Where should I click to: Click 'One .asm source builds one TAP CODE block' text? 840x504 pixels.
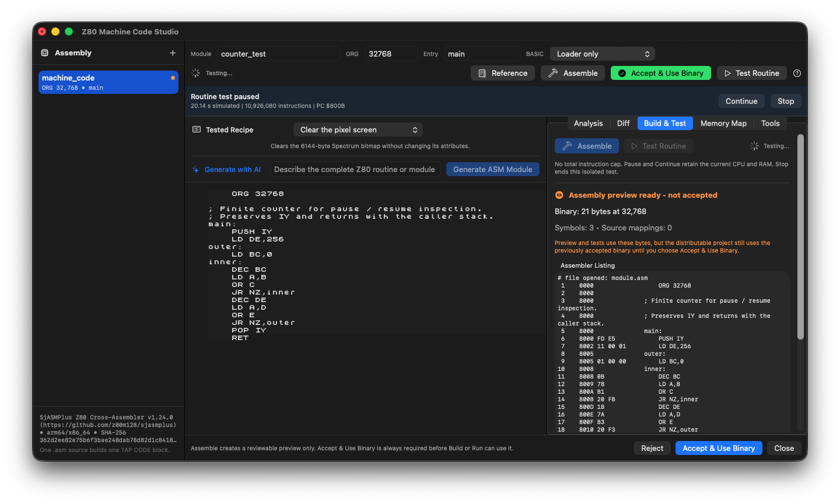click(x=104, y=450)
